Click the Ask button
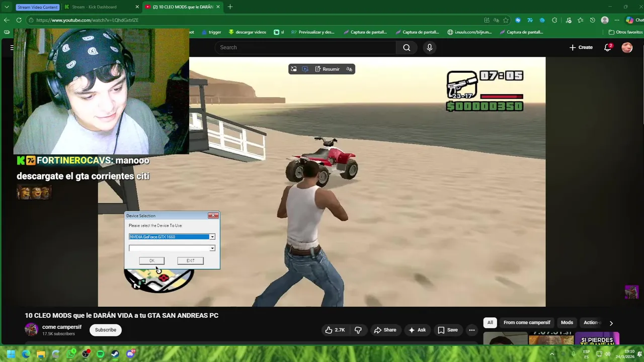This screenshot has height=362, width=644. click(417, 330)
